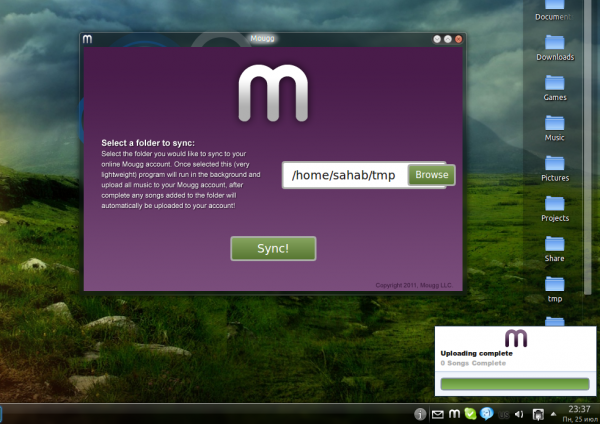Open the green Skype tray icon
Screen dimensions: 600x424
coord(470,414)
